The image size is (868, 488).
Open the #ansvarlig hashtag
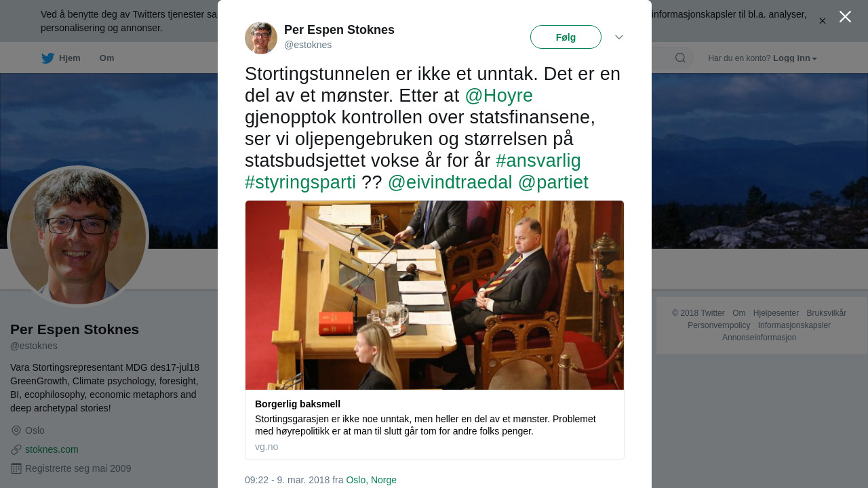[538, 161]
